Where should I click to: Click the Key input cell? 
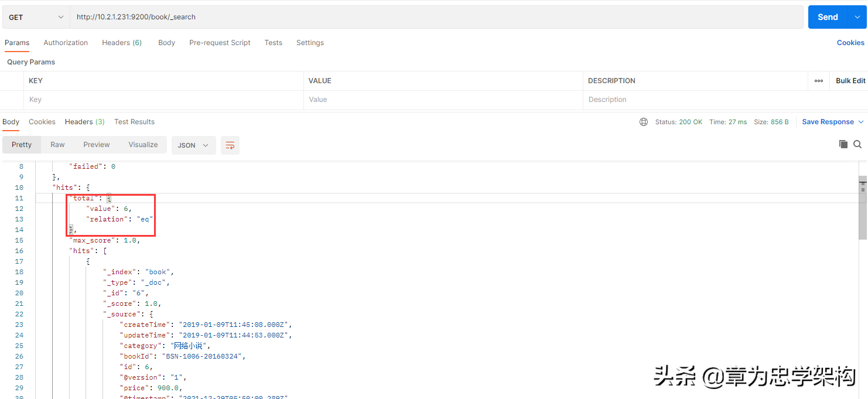point(163,100)
